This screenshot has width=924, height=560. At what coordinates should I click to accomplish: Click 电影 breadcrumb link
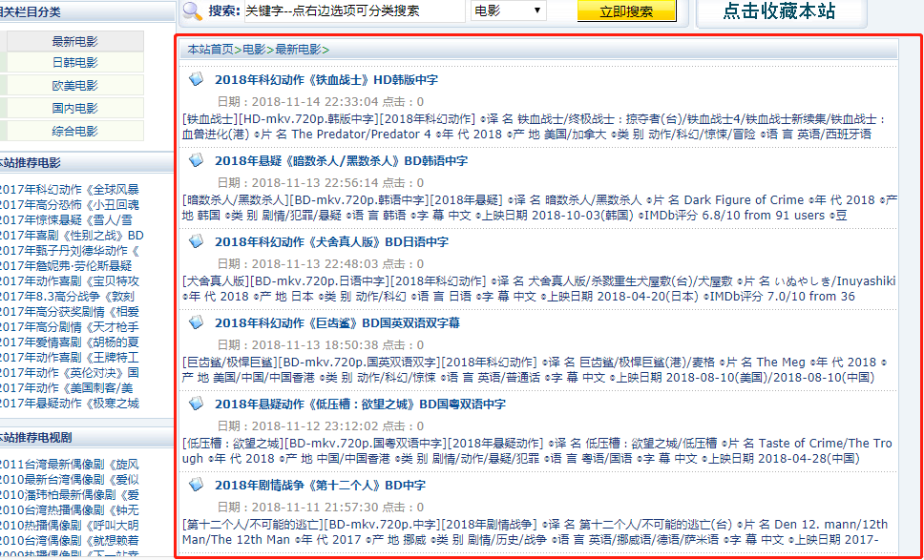tap(254, 50)
